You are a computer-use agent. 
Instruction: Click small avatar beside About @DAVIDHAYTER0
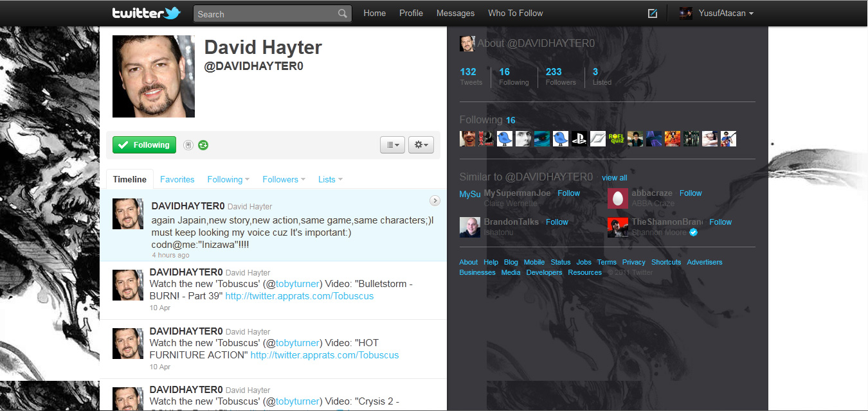(467, 44)
